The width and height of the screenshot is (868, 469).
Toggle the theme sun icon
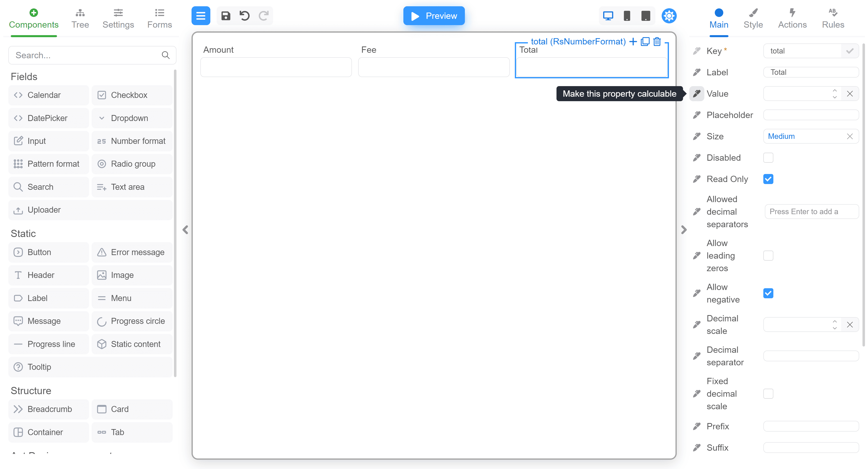669,16
